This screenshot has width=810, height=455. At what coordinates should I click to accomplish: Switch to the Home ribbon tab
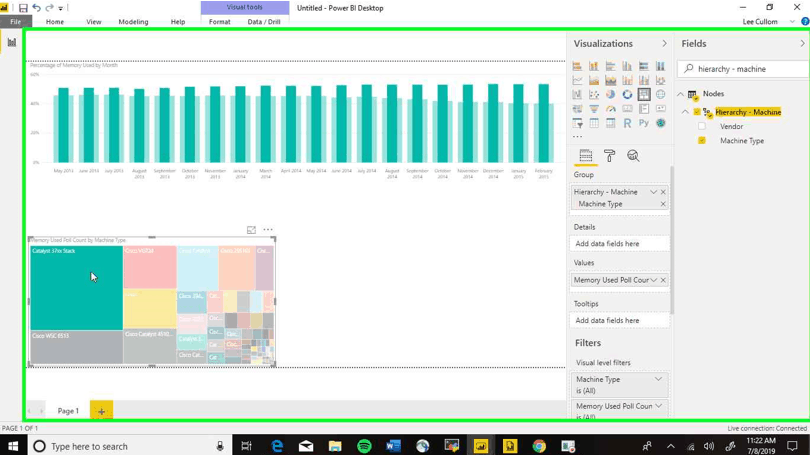pos(55,22)
